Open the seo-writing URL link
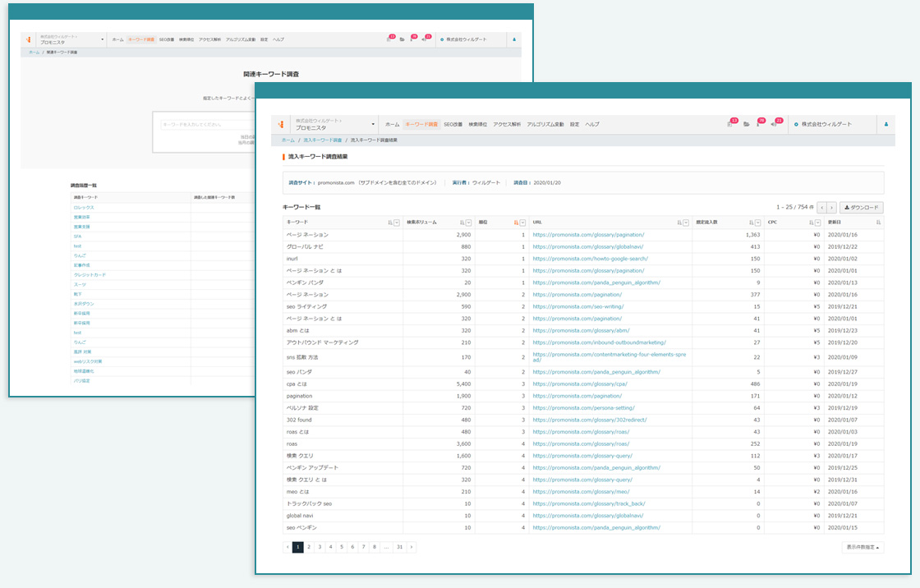This screenshot has width=920, height=588. pyautogui.click(x=578, y=307)
